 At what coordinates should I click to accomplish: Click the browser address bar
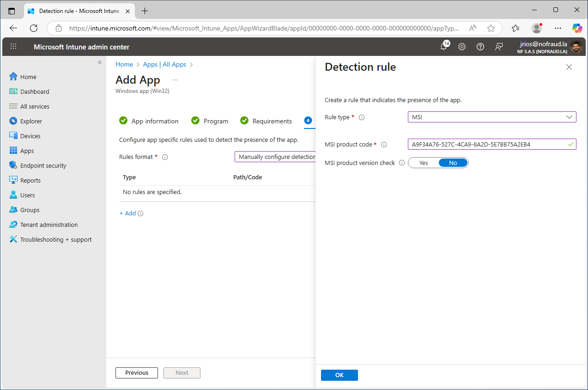click(x=263, y=28)
